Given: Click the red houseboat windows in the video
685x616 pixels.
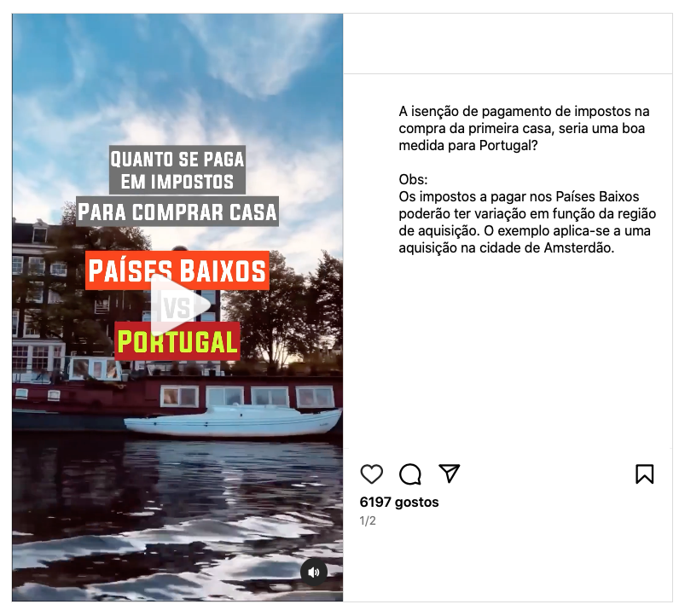Looking at the screenshot, I should [x=247, y=397].
